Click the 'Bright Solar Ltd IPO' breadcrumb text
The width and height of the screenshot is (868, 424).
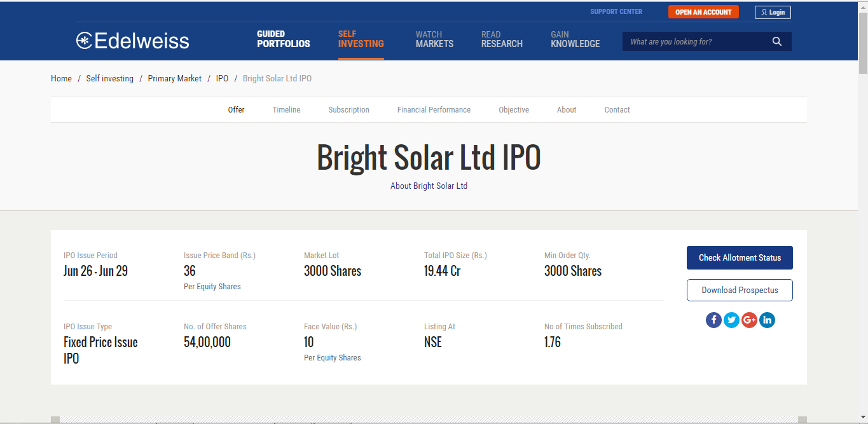[x=277, y=79]
